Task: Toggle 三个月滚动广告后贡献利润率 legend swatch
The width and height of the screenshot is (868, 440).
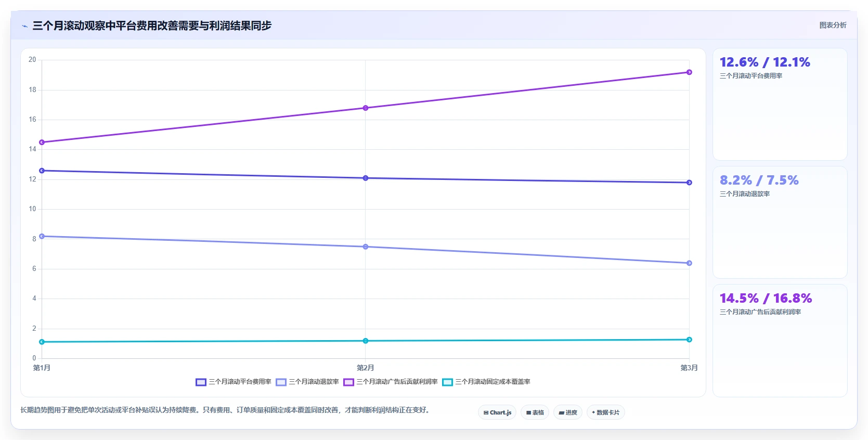Action: [348, 382]
